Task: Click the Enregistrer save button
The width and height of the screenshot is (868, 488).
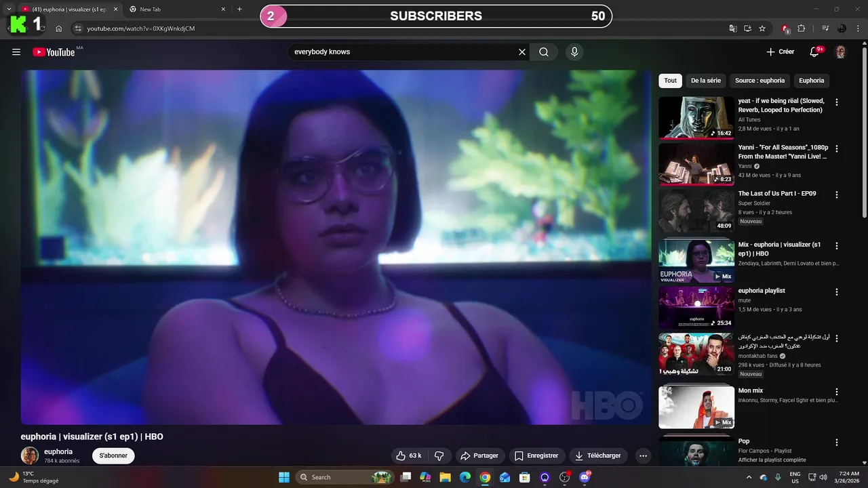Action: (536, 456)
